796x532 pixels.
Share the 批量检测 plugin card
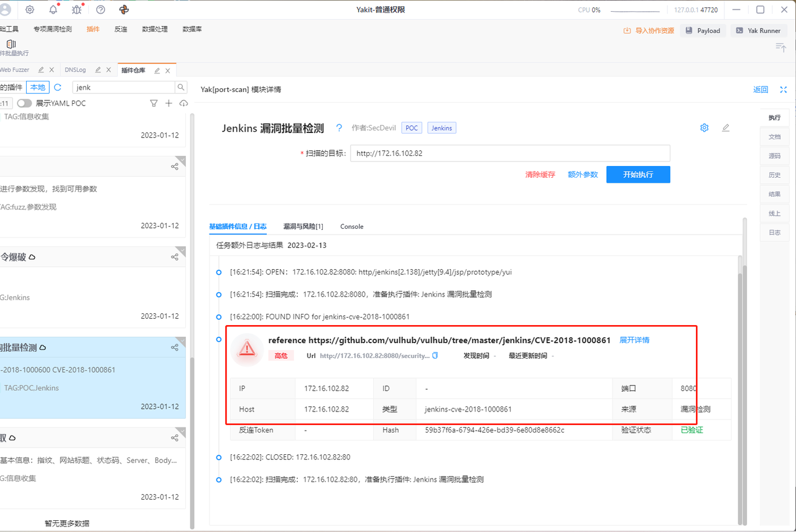tap(175, 347)
